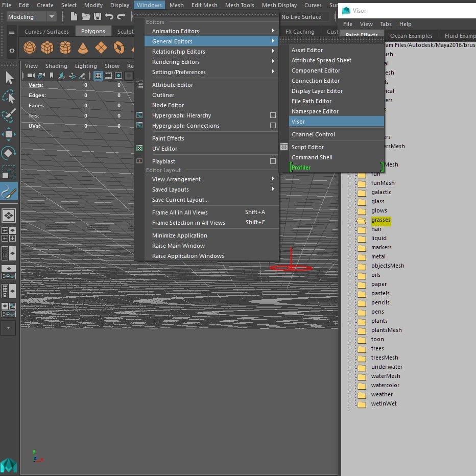The width and height of the screenshot is (476, 476).
Task: Create a polygon torus from the shelf
Action: pyautogui.click(x=119, y=47)
